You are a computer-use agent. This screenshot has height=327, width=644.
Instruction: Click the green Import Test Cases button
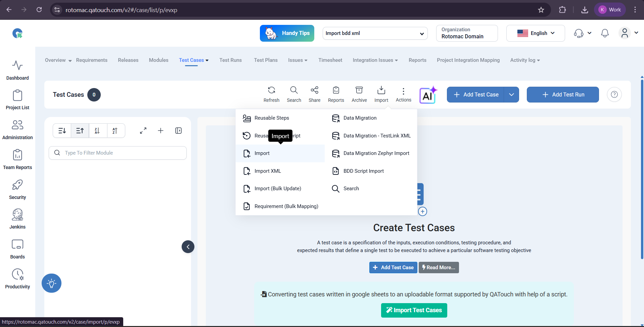pyautogui.click(x=414, y=310)
